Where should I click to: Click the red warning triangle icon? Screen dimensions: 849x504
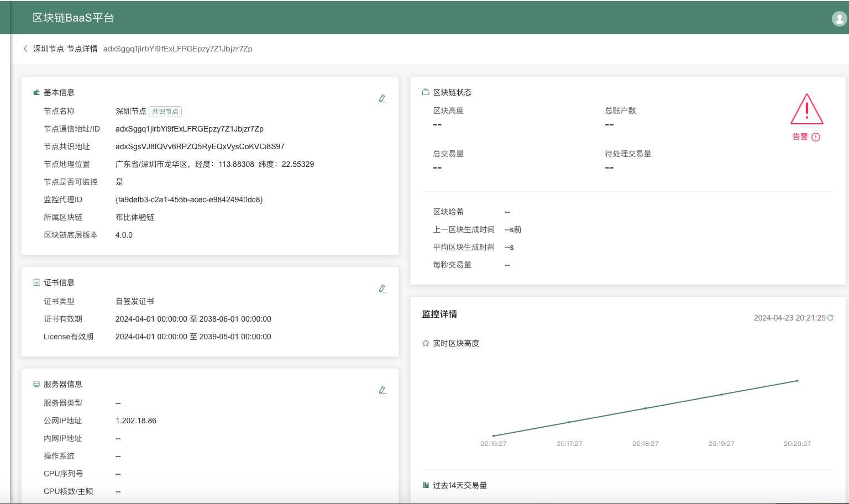807,109
